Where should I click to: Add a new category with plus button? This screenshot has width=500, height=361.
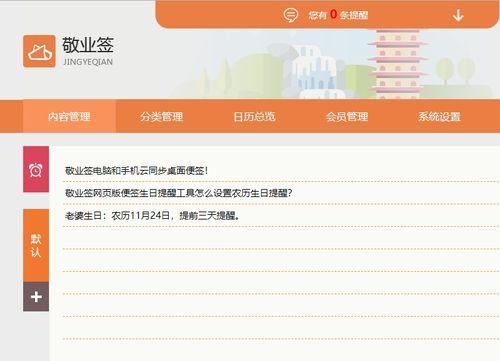[x=36, y=296]
